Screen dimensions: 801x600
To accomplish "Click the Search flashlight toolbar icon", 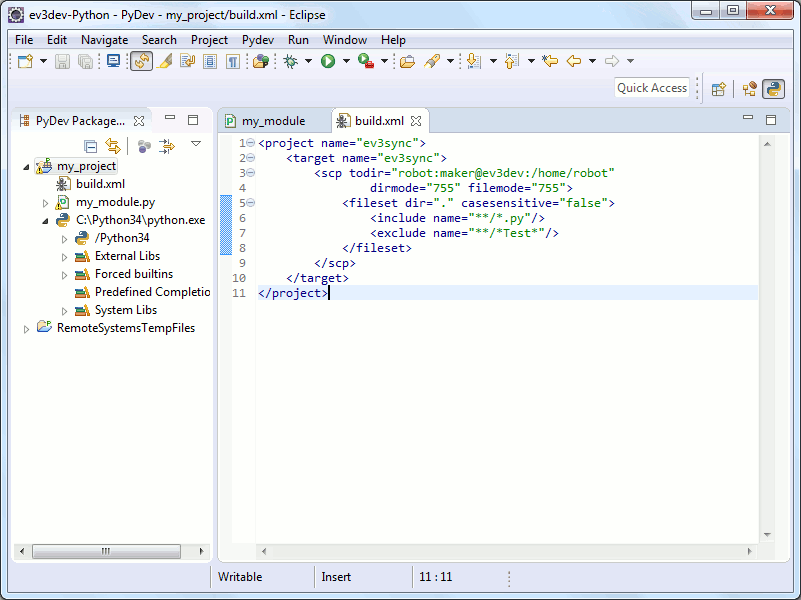I will click(432, 61).
